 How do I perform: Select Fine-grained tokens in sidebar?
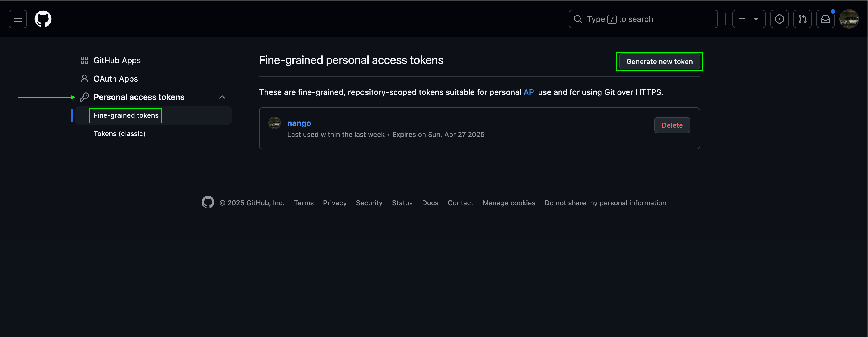(126, 115)
